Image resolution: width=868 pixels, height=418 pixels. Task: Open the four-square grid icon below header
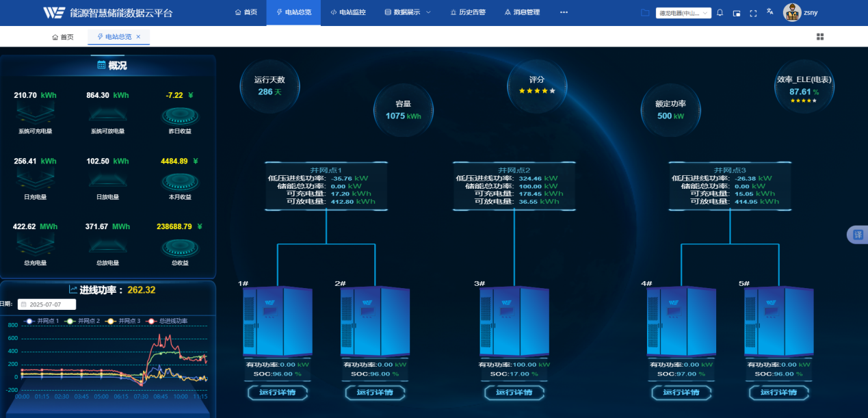click(820, 37)
